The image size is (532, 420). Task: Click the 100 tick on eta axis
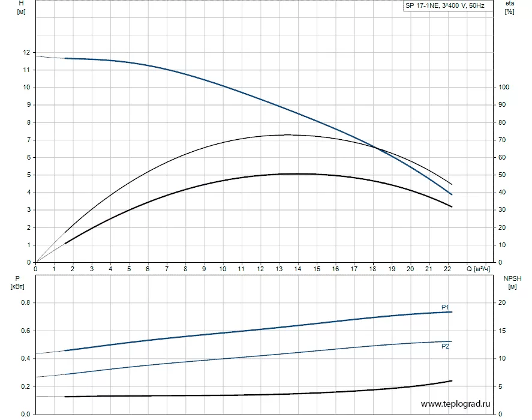(x=504, y=87)
